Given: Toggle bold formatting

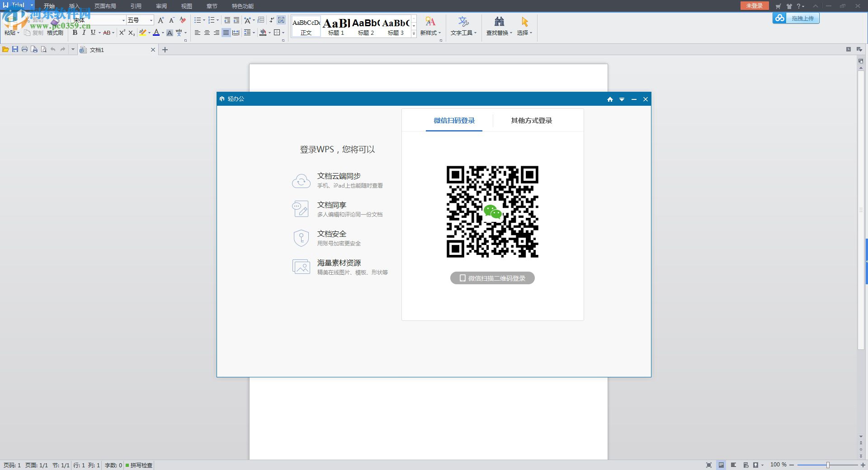Looking at the screenshot, I should coord(75,33).
